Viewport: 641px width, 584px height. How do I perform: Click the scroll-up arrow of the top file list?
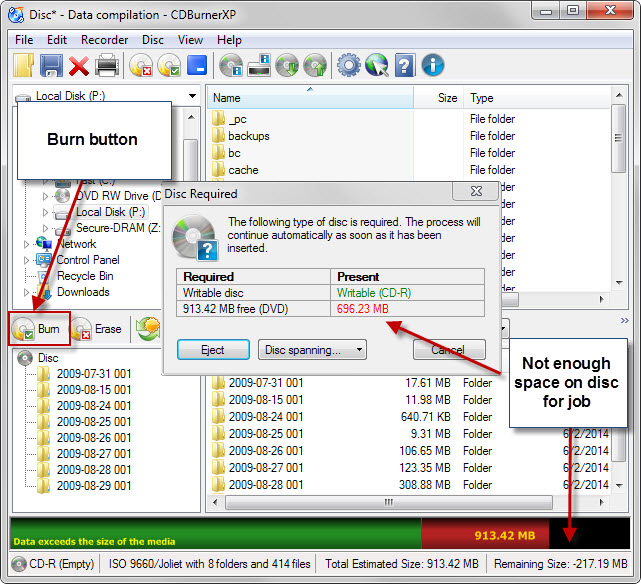click(x=619, y=95)
